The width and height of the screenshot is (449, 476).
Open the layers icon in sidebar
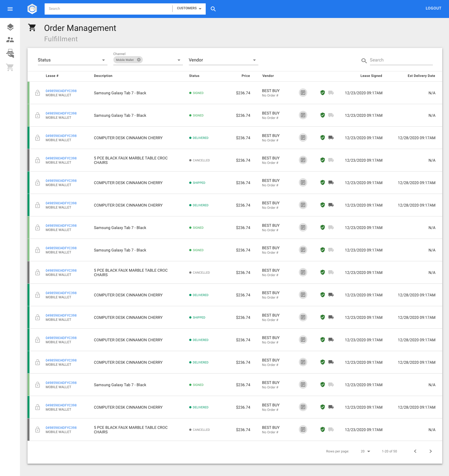pyautogui.click(x=10, y=27)
